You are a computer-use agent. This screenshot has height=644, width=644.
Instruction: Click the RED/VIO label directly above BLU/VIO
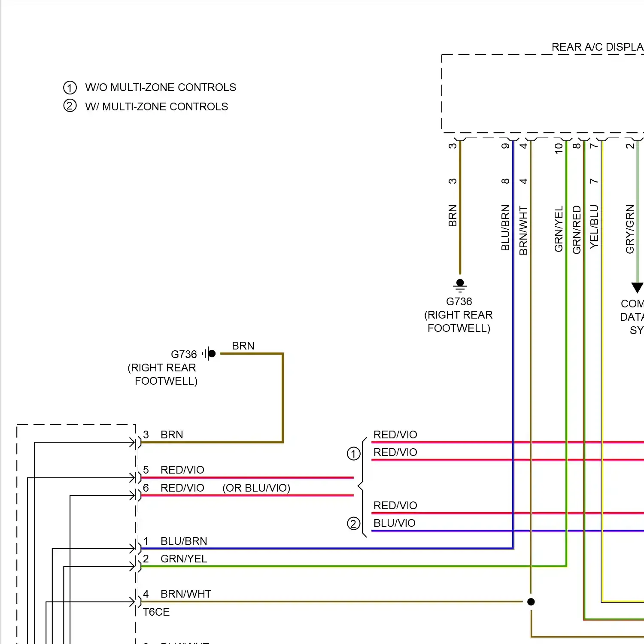(395, 505)
